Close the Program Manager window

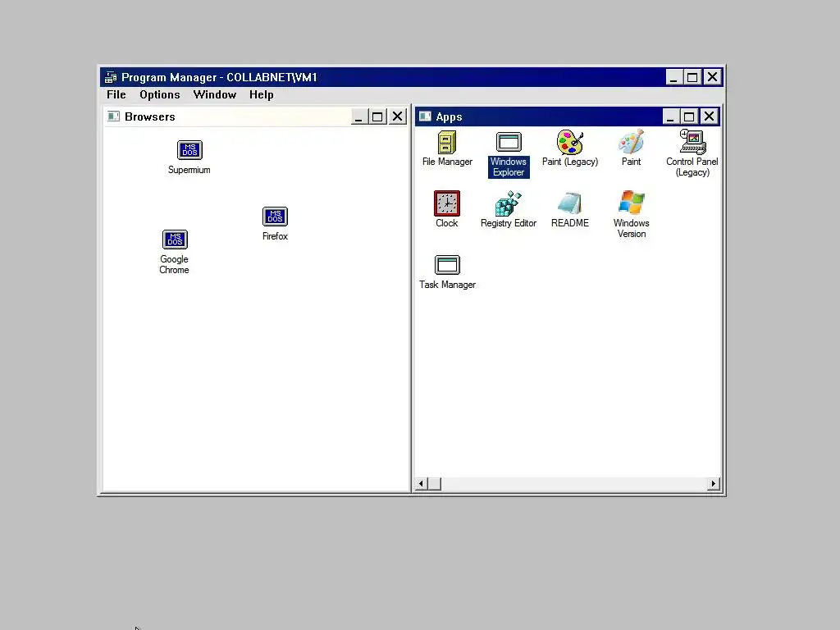tap(712, 77)
